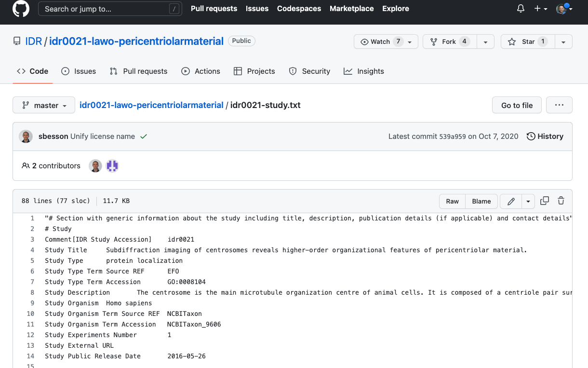View file commit History
The image size is (588, 368).
point(545,136)
